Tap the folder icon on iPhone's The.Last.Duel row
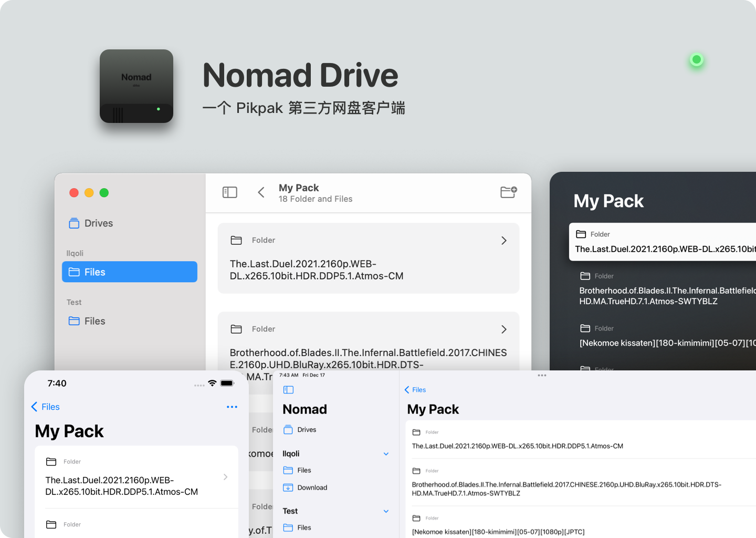Viewport: 756px width, 538px height. click(51, 462)
